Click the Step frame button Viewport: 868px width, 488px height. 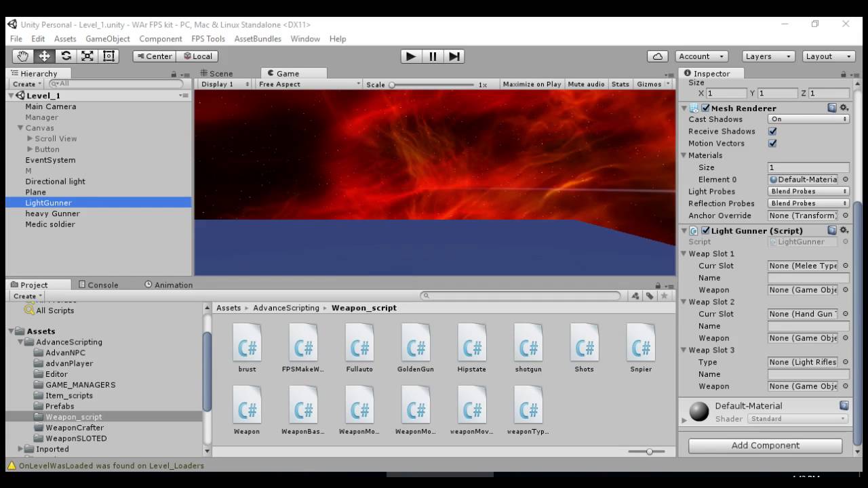pyautogui.click(x=454, y=56)
